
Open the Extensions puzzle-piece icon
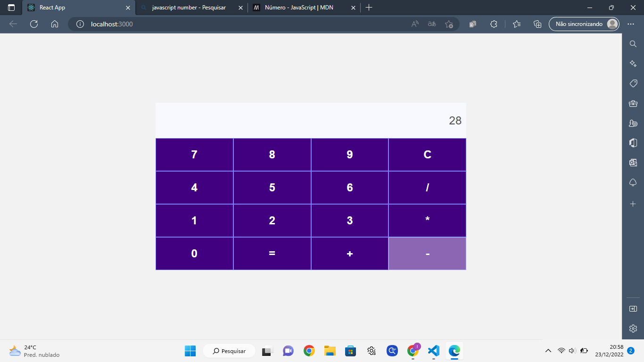tap(493, 24)
